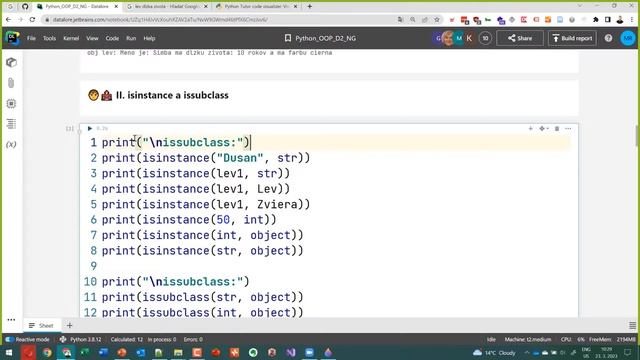Open the GitHub pinned tab
640x360 pixels.
pyautogui.click(x=25, y=7)
